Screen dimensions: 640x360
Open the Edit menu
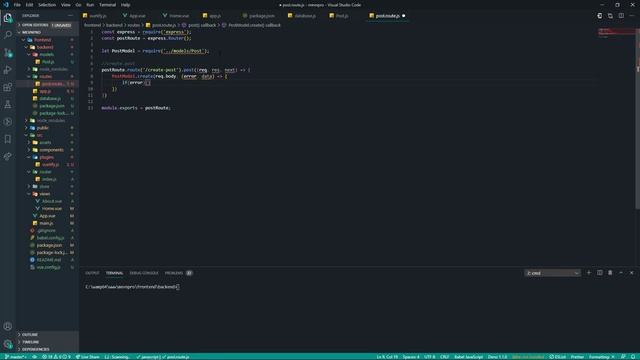pyautogui.click(x=29, y=5)
